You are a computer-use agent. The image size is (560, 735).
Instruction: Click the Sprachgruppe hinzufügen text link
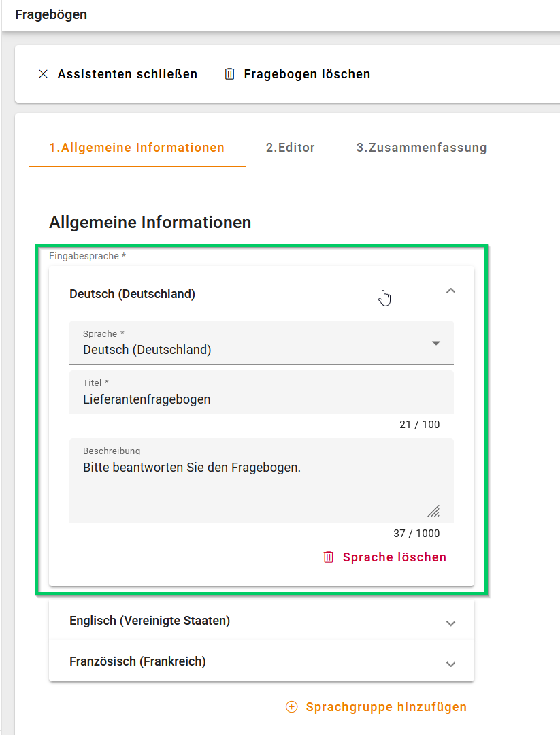pyautogui.click(x=386, y=707)
